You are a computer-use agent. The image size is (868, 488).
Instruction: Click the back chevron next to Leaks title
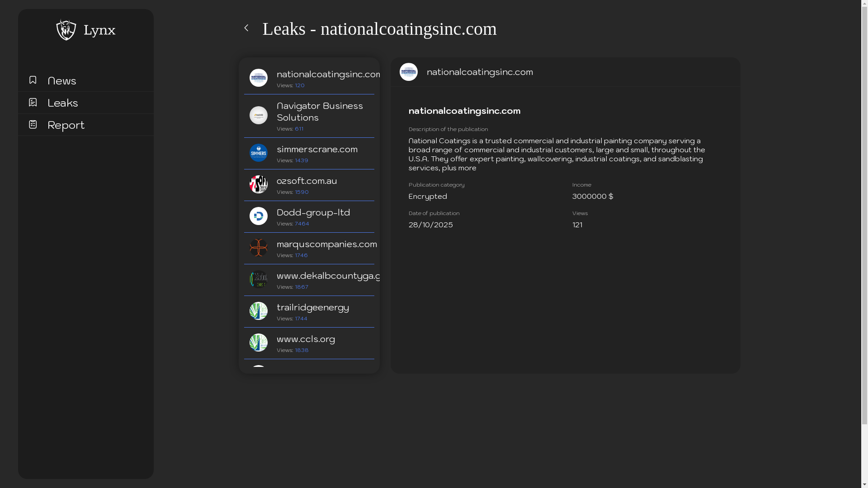coord(246,28)
